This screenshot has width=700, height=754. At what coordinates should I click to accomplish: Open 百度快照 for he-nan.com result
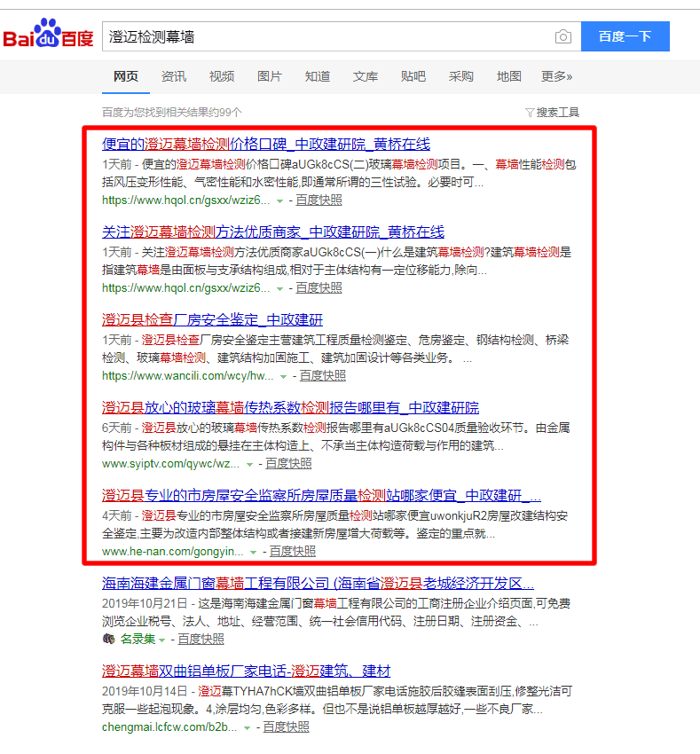click(x=292, y=552)
